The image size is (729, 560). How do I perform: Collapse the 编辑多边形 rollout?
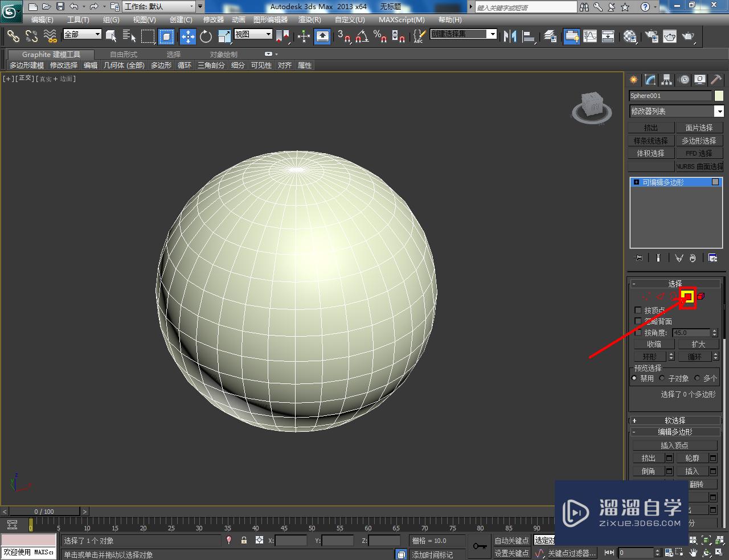(675, 432)
